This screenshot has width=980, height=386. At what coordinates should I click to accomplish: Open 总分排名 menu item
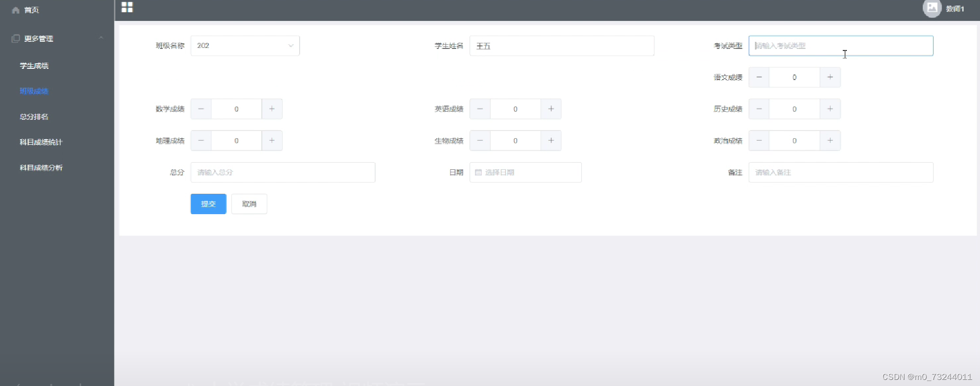tap(34, 117)
